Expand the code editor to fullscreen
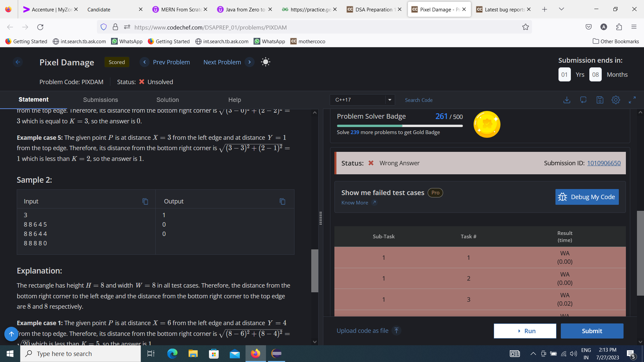Image resolution: width=644 pixels, height=362 pixels. [x=632, y=100]
